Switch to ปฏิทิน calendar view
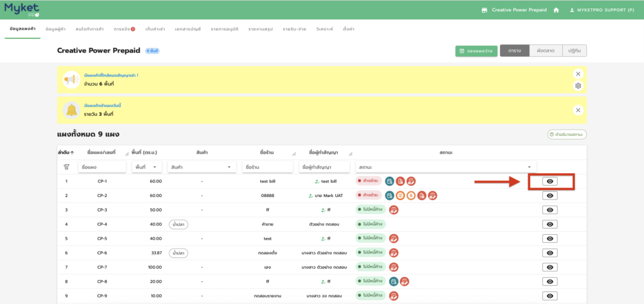 click(574, 51)
